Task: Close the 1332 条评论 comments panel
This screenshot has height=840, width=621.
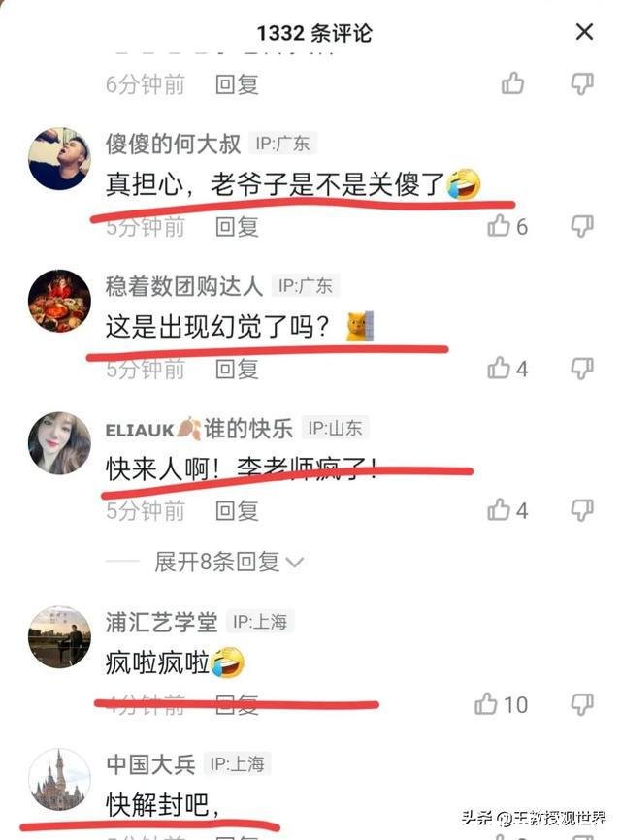Action: click(x=584, y=32)
